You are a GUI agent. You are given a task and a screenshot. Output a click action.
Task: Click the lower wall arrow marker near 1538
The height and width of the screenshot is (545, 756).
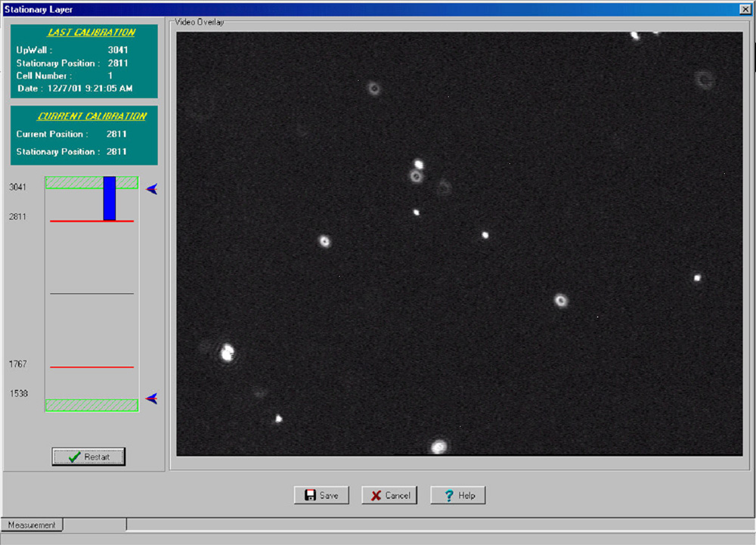coord(151,398)
